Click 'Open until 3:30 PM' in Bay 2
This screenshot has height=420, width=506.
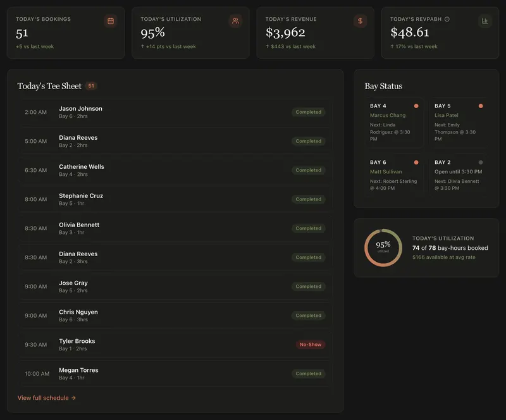(458, 172)
